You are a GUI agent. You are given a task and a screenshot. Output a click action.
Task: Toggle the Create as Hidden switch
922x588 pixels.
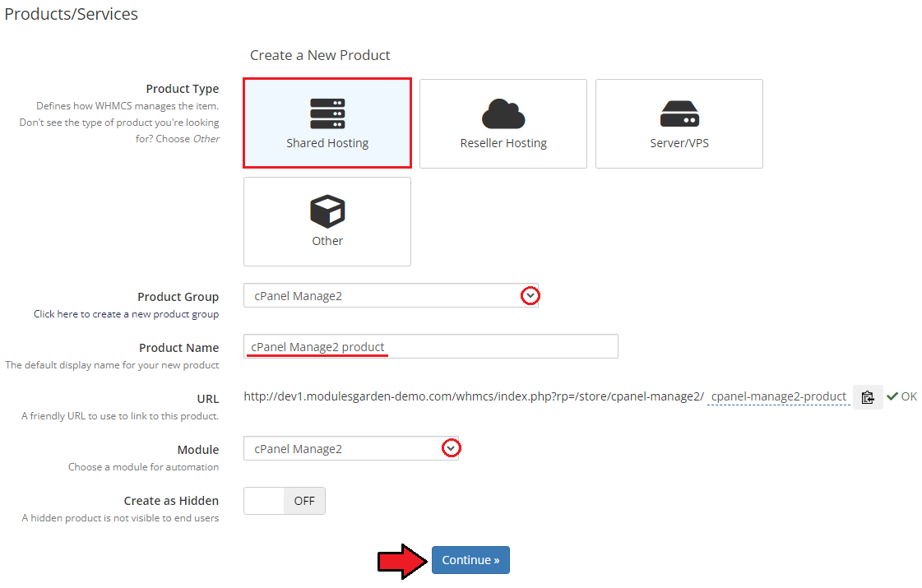[x=285, y=501]
